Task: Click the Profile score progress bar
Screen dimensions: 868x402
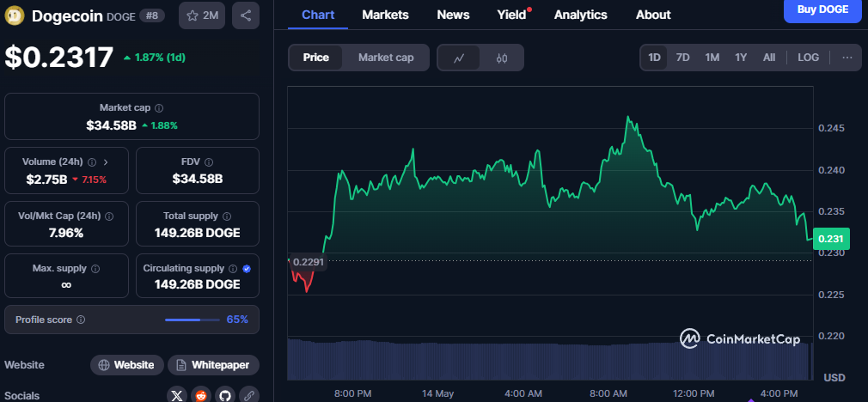Action: 193,320
